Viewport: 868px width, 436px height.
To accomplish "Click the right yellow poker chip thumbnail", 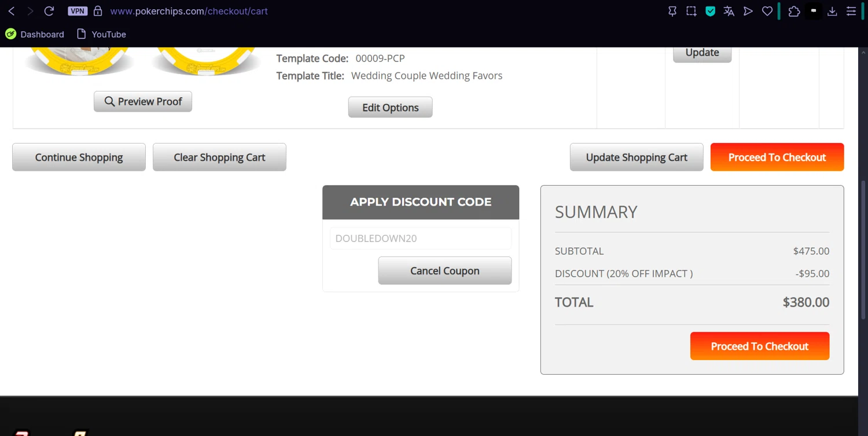I will [207, 61].
